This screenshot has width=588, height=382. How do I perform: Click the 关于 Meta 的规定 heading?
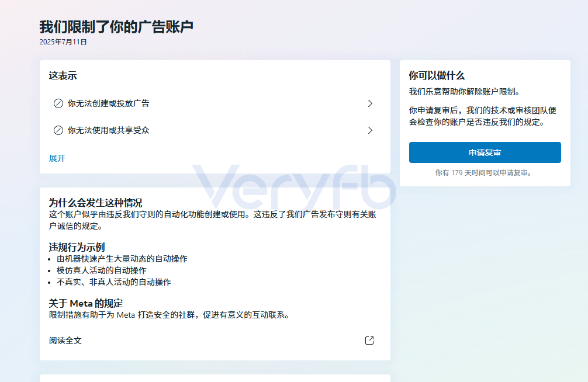pos(86,303)
